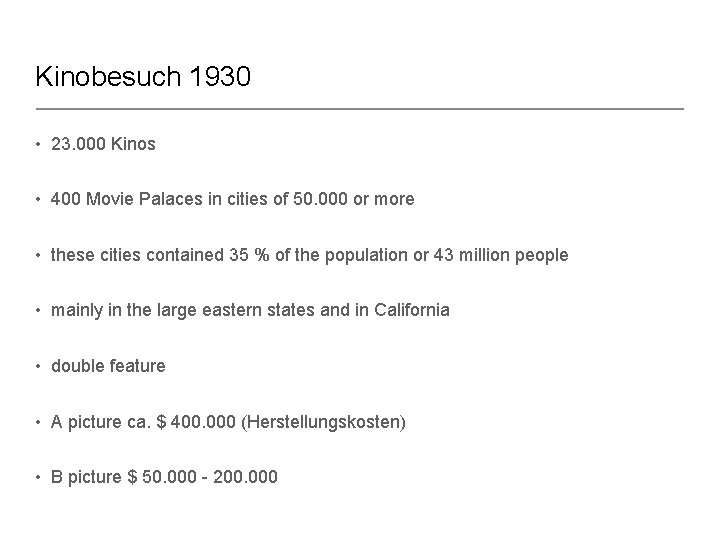Click the bullet dot before '23.000 Kinos'
720x540 pixels.
(x=37, y=145)
